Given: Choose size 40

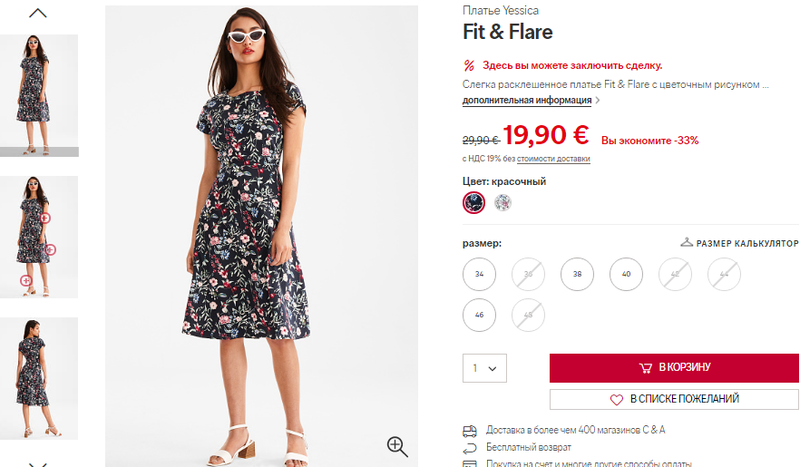Looking at the screenshot, I should [x=626, y=273].
